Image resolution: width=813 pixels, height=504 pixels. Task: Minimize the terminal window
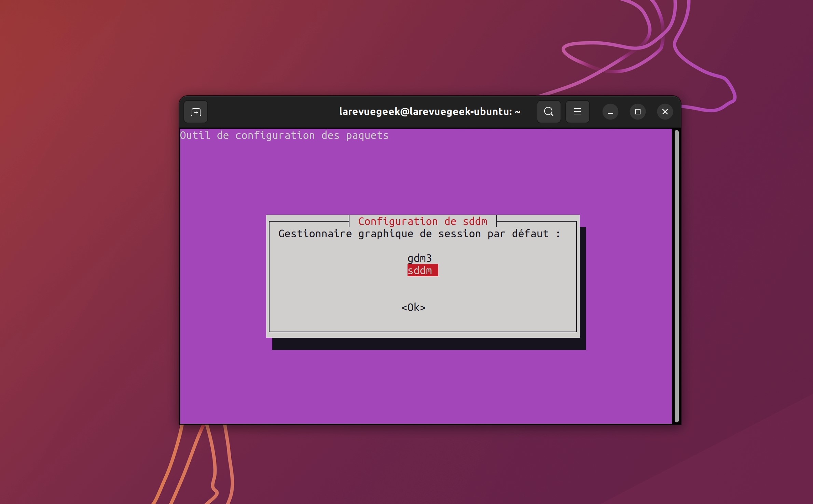610,112
